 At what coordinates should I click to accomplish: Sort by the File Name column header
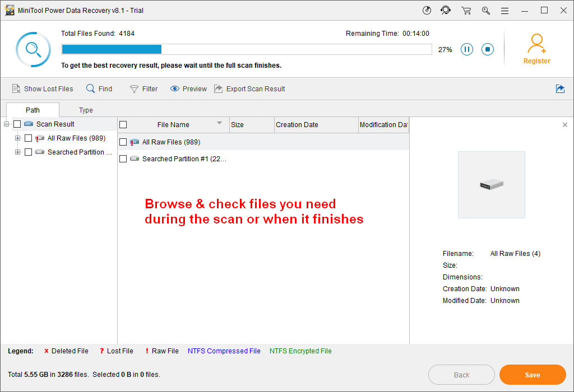[x=174, y=125]
